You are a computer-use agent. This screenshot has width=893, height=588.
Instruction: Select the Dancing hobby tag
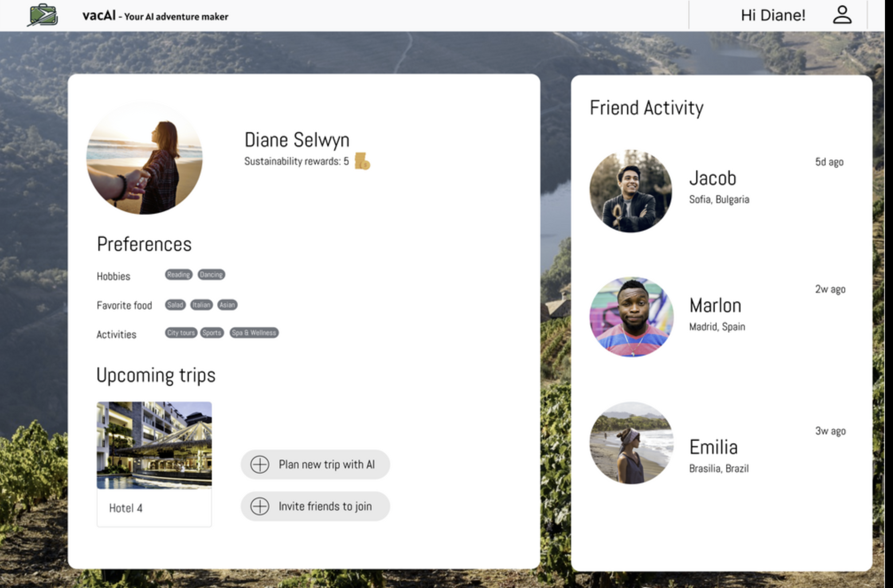211,274
